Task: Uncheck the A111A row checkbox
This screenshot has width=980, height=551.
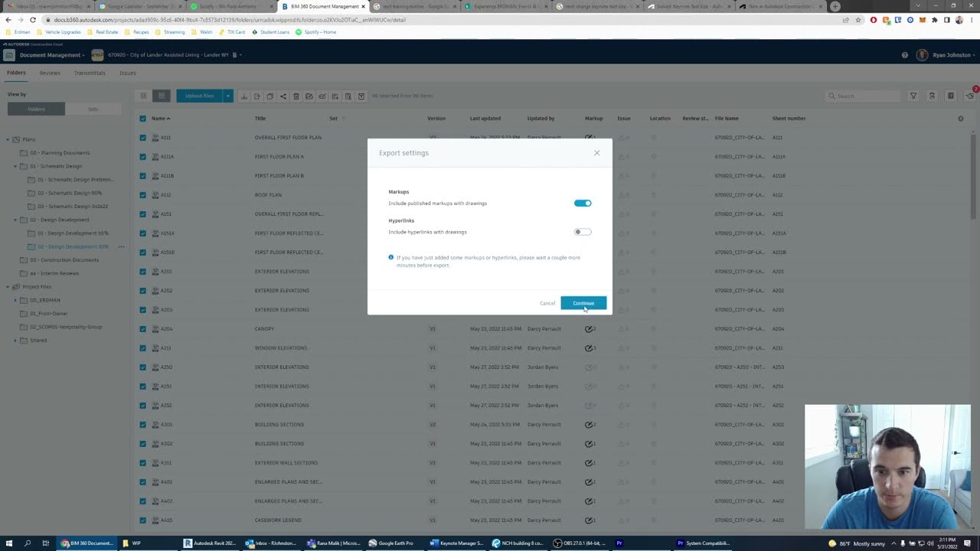Action: tap(142, 157)
